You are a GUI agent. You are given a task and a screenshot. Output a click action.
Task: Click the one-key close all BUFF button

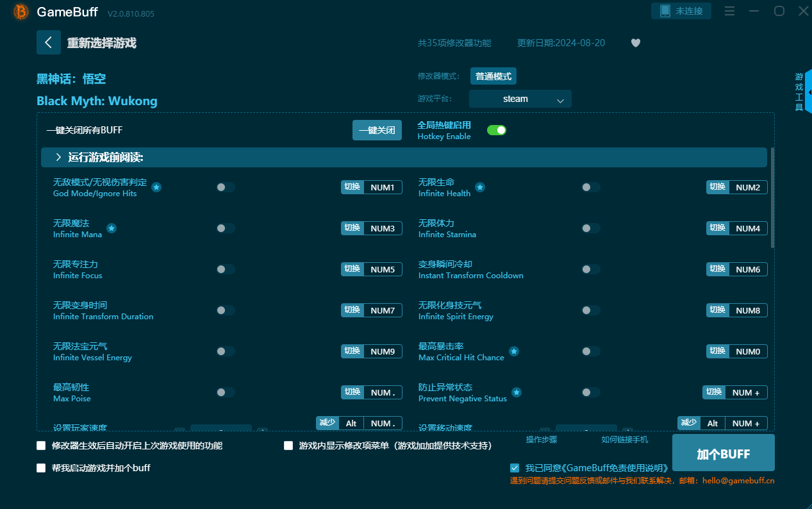[377, 130]
